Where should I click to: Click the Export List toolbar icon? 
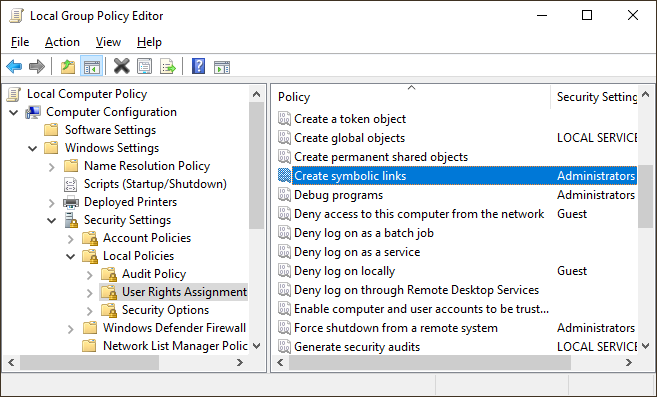click(x=168, y=66)
